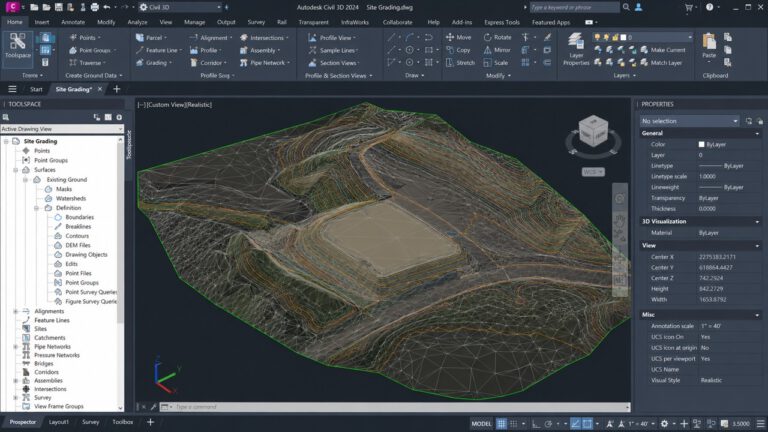The width and height of the screenshot is (768, 432).
Task: Activate the Copy command
Action: coord(458,50)
